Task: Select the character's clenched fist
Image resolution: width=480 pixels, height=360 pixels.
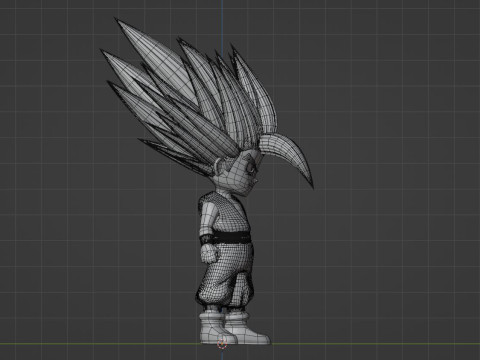Action: (209, 254)
